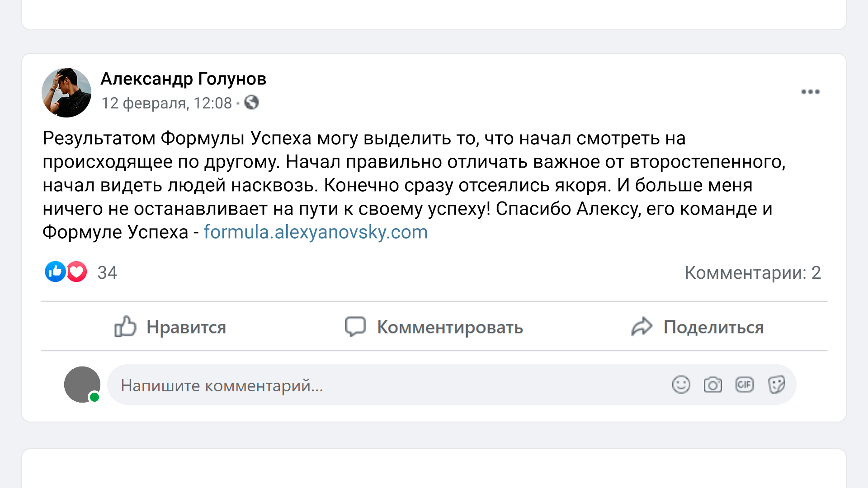Open the sticker picker icon
868x488 pixels.
[776, 385]
